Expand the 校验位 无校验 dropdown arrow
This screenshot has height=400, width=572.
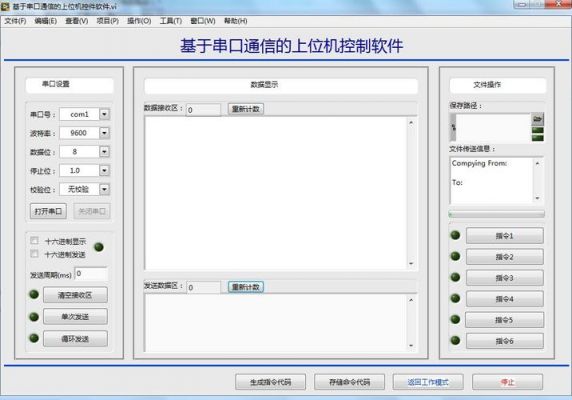[x=104, y=189]
